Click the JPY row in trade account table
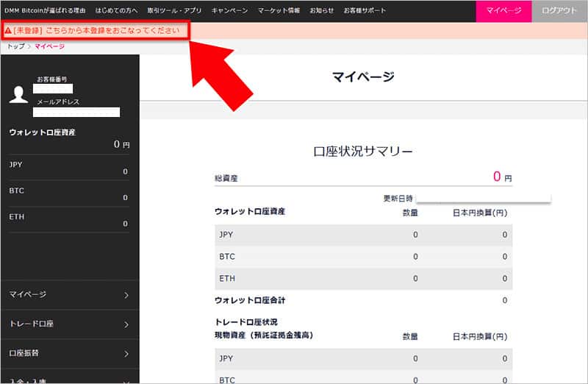 (363, 359)
